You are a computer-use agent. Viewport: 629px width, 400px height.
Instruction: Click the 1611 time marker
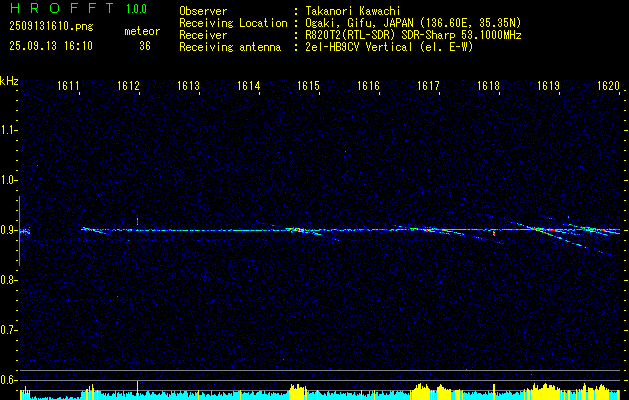[68, 86]
